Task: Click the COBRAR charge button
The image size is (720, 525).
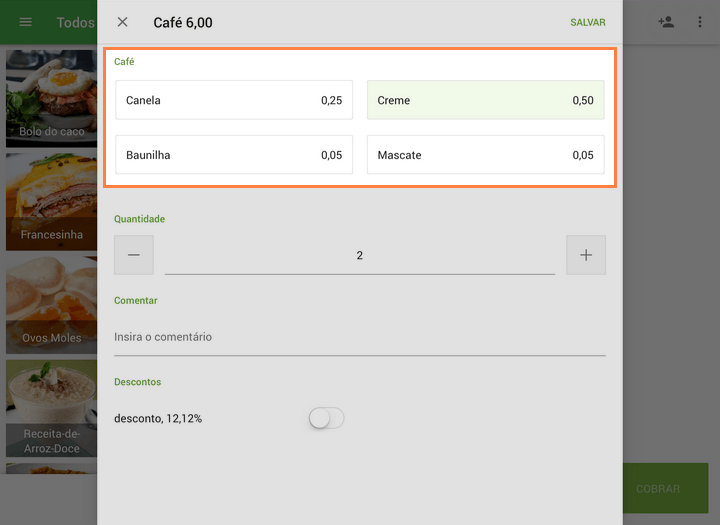Action: point(658,489)
